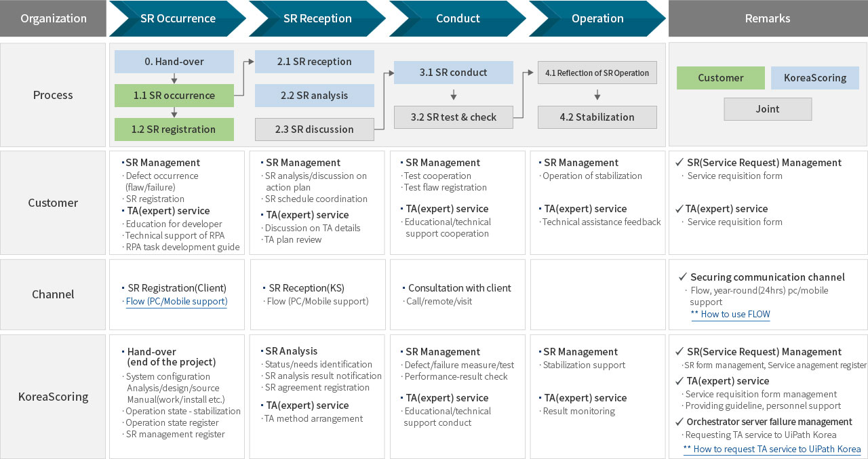Open How to request TA service link
The width and height of the screenshot is (868, 459).
pyautogui.click(x=772, y=449)
